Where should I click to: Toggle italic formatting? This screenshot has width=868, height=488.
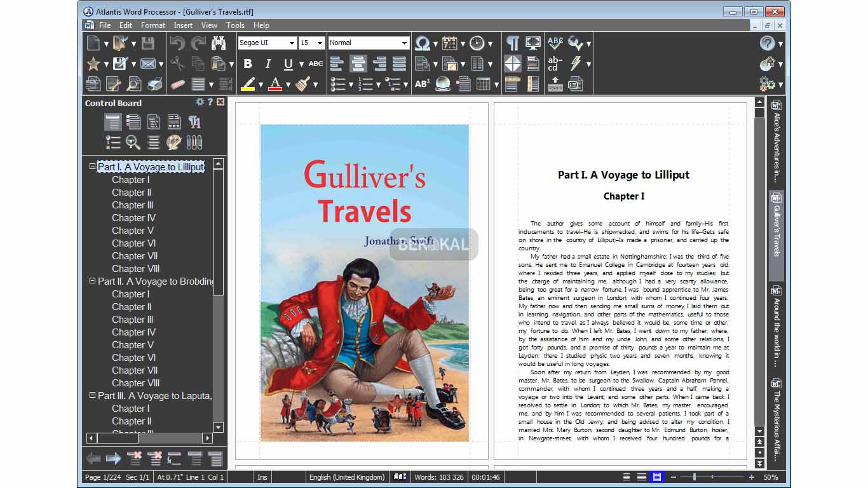(268, 64)
